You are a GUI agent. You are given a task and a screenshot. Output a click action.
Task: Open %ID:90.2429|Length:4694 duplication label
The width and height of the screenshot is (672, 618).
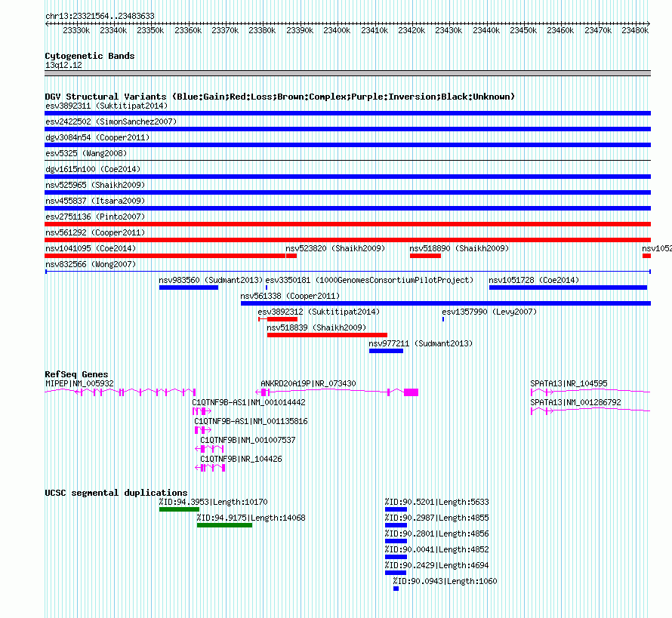(436, 565)
